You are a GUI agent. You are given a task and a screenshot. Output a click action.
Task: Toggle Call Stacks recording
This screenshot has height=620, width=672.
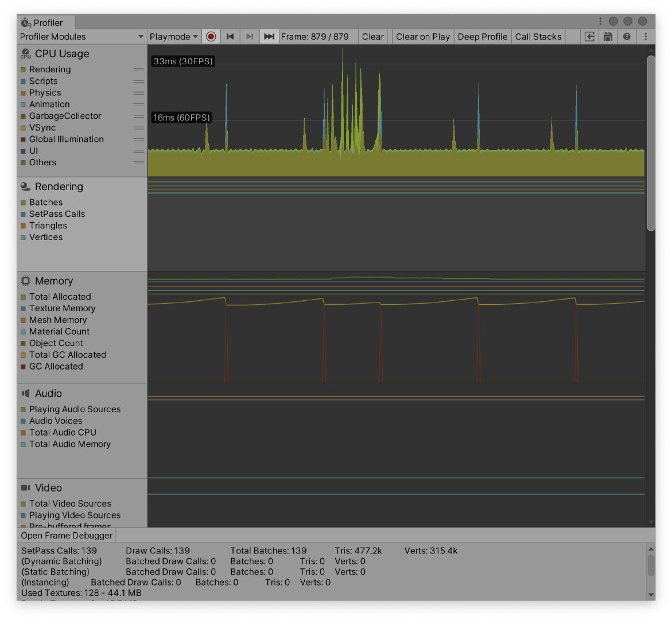point(538,36)
